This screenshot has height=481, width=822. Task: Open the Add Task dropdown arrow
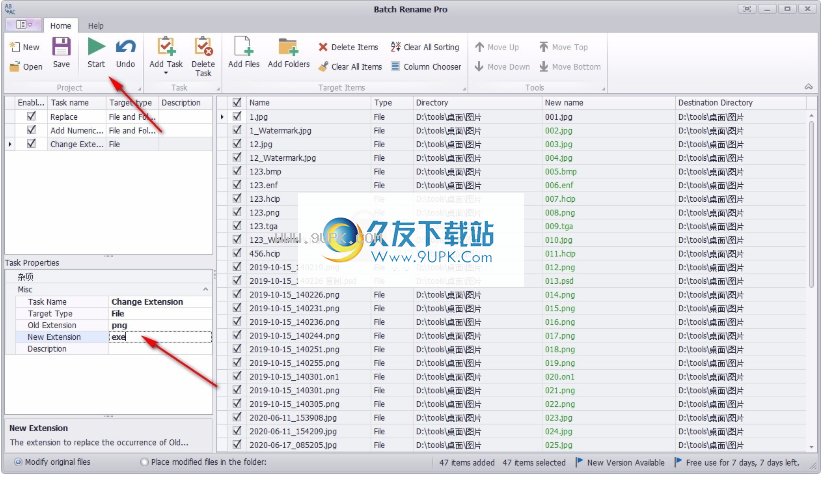click(166, 73)
